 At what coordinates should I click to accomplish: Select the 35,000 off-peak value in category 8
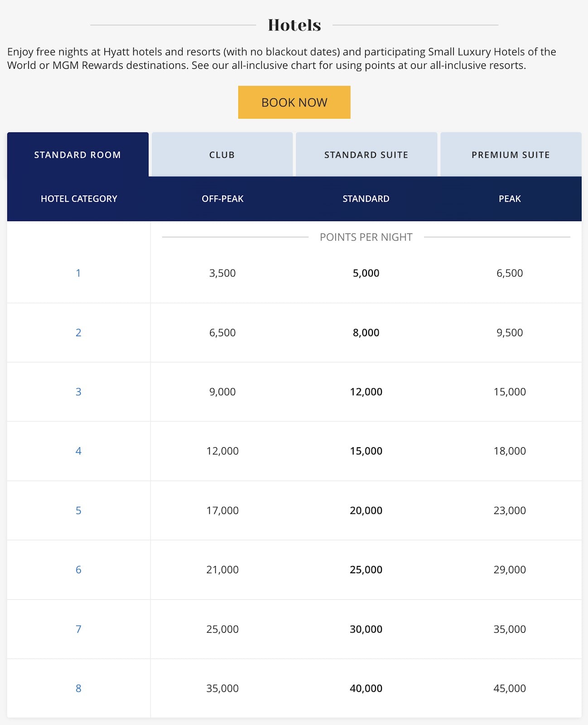(222, 689)
